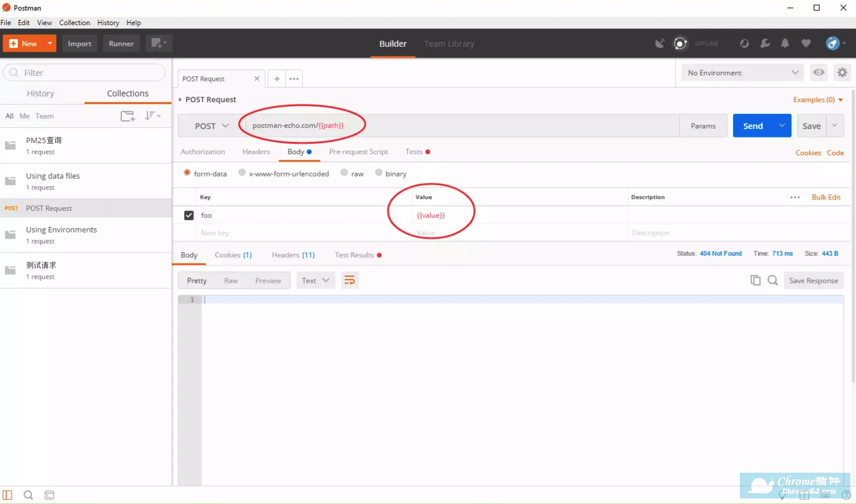Select form-data body type
This screenshot has width=856, height=504.
click(x=187, y=173)
